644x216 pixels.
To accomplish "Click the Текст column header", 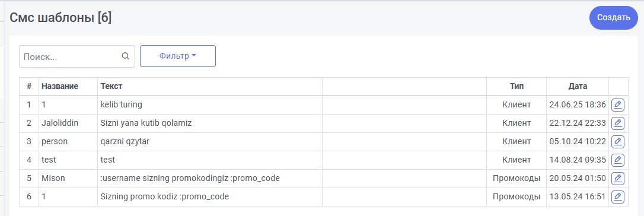I will tap(111, 86).
